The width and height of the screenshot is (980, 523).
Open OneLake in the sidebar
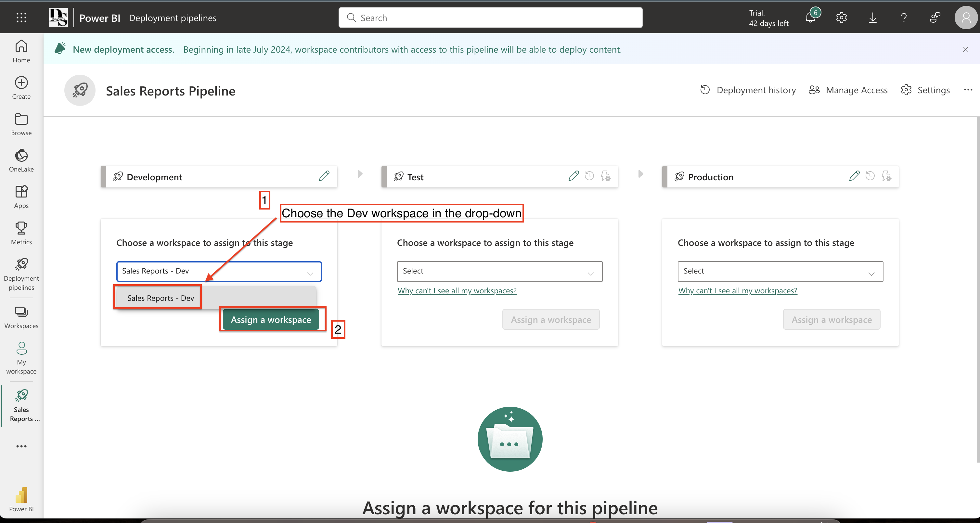(x=21, y=160)
